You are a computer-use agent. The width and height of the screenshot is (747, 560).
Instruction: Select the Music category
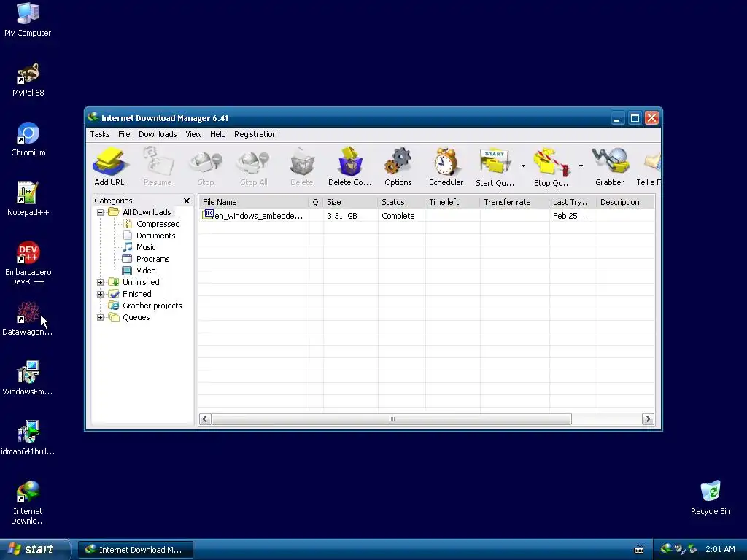click(x=146, y=247)
